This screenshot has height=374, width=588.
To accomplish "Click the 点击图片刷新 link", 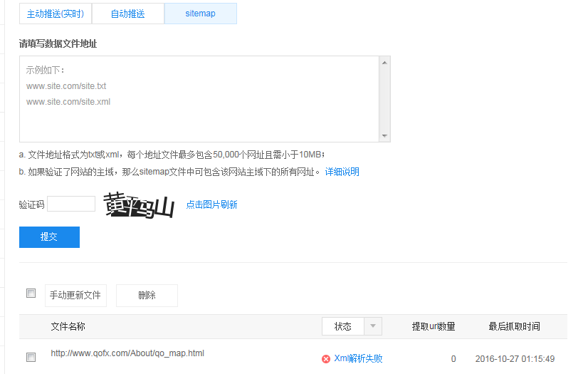I will (211, 204).
